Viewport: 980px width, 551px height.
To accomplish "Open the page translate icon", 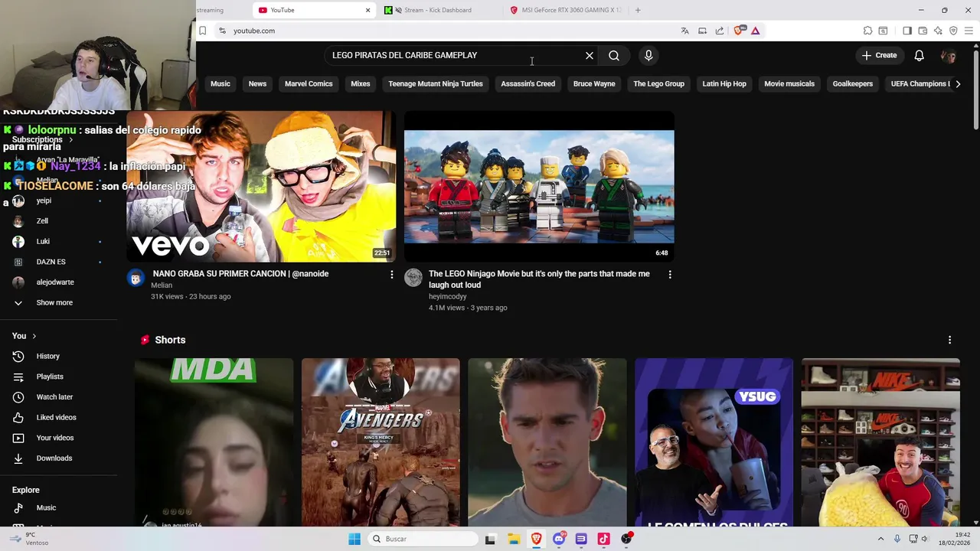I will (x=684, y=31).
